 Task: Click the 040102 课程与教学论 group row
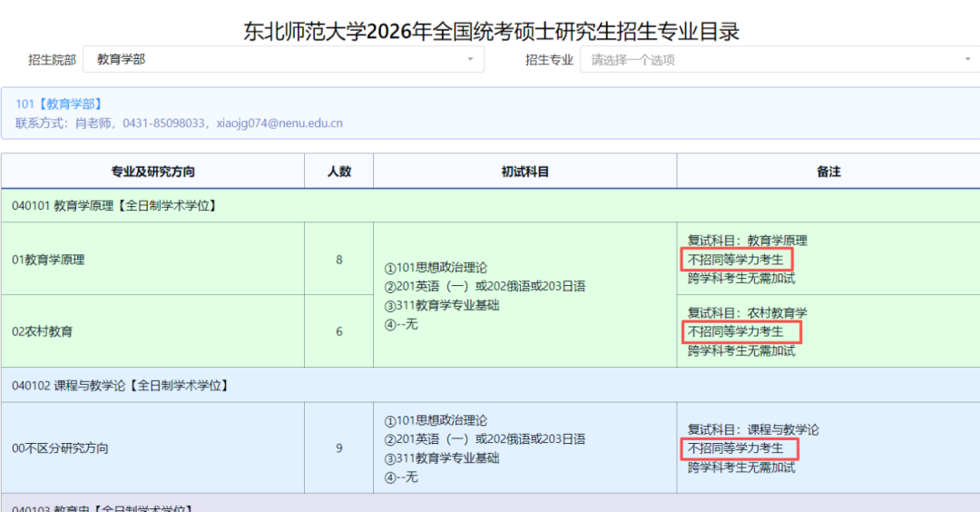tap(120, 386)
